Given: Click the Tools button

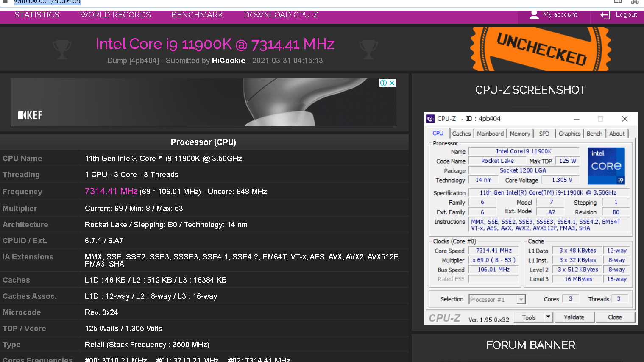Looking at the screenshot, I should (529, 317).
